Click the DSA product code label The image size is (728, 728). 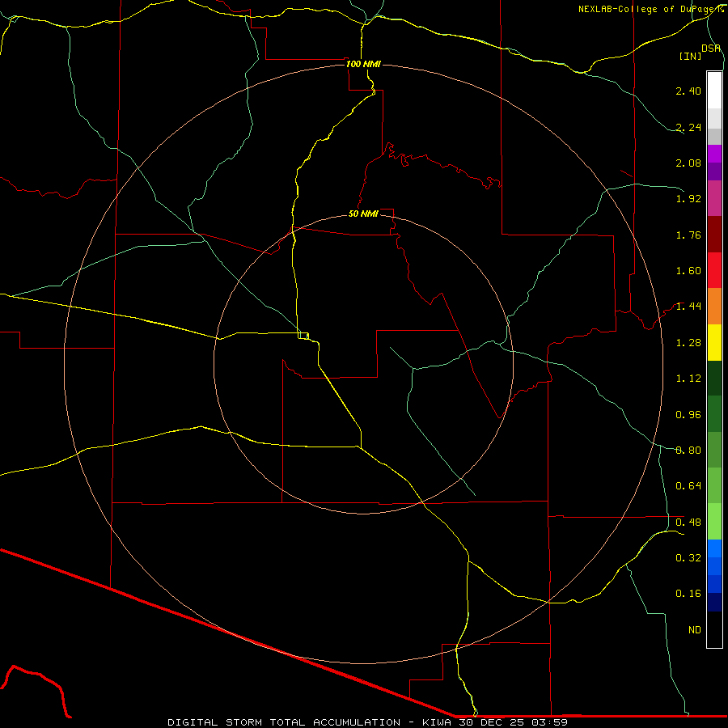pos(711,49)
